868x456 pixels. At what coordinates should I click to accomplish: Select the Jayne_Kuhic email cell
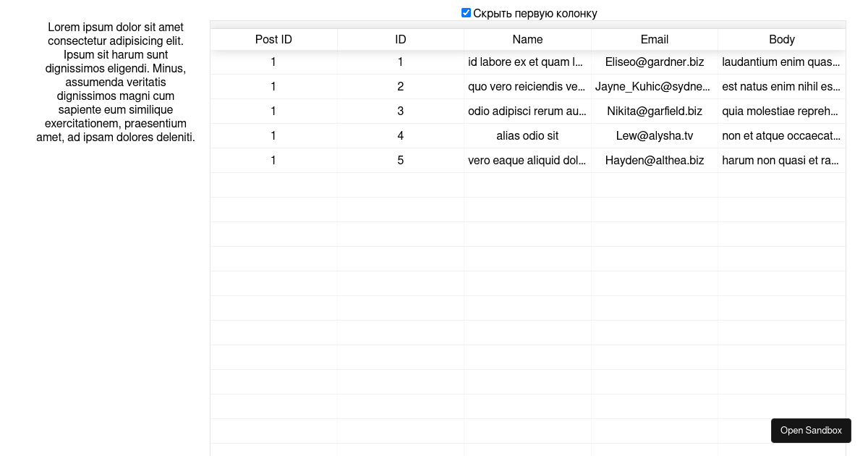[653, 86]
